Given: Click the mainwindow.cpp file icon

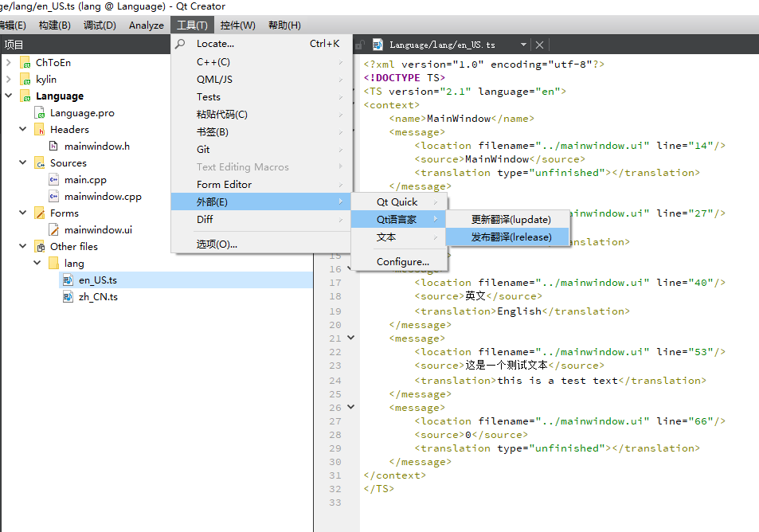Looking at the screenshot, I should [53, 197].
